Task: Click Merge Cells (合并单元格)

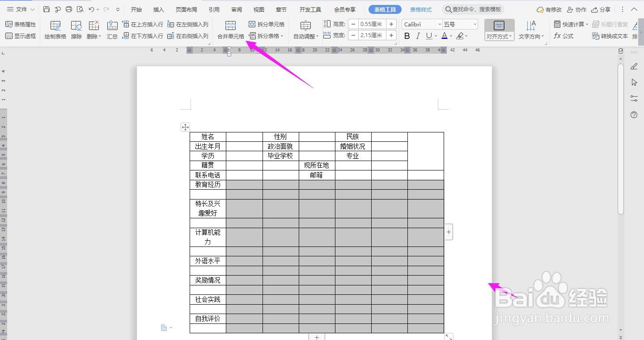Action: [231, 30]
